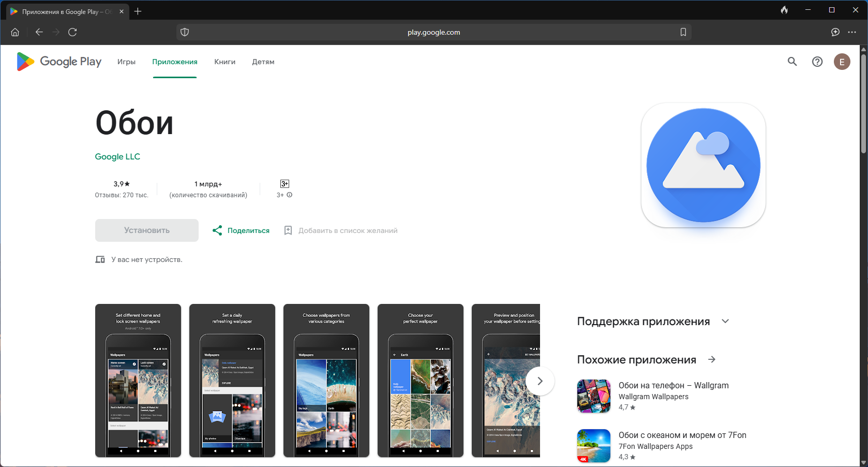This screenshot has width=868, height=467.
Task: Select the 'Приложения в Google Play' browser tab
Action: point(67,11)
